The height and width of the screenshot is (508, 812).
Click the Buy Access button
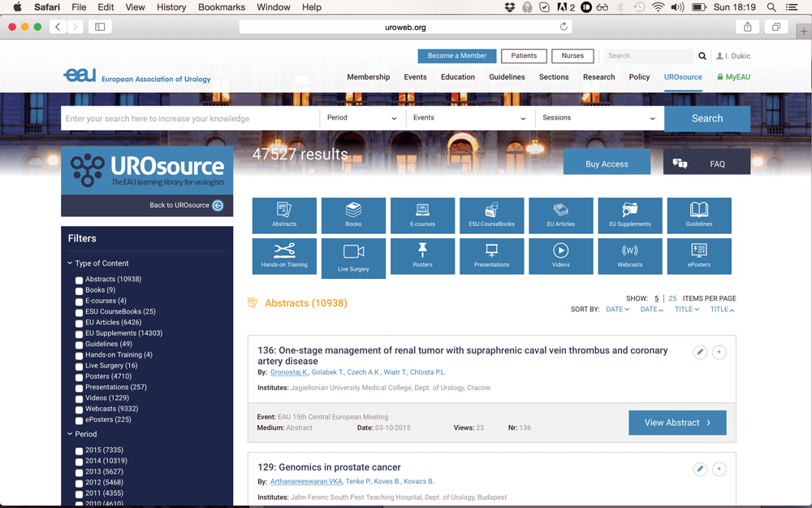coord(607,163)
